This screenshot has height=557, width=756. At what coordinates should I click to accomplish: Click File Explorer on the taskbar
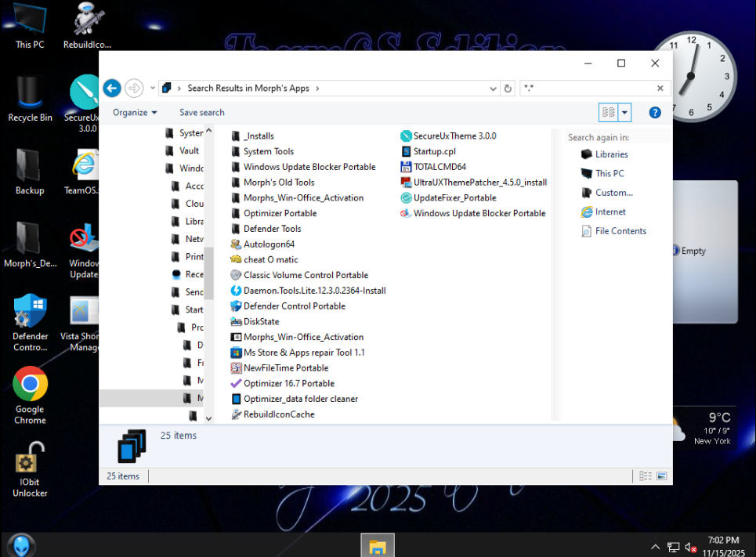click(378, 545)
